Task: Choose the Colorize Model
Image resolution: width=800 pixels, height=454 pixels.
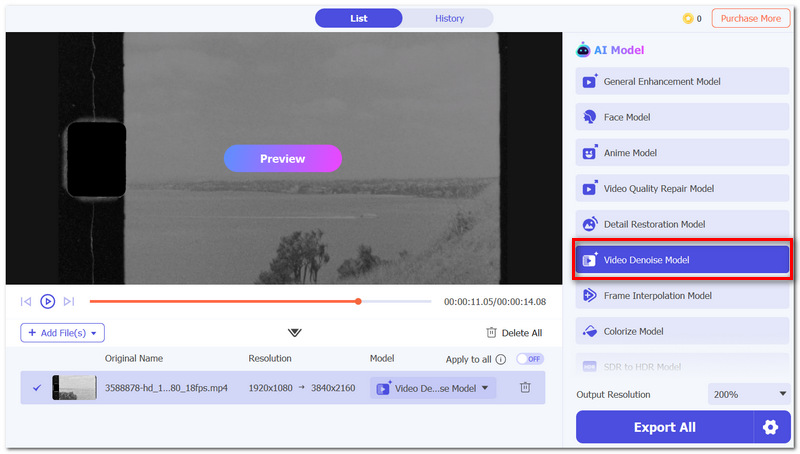Action: pos(682,332)
